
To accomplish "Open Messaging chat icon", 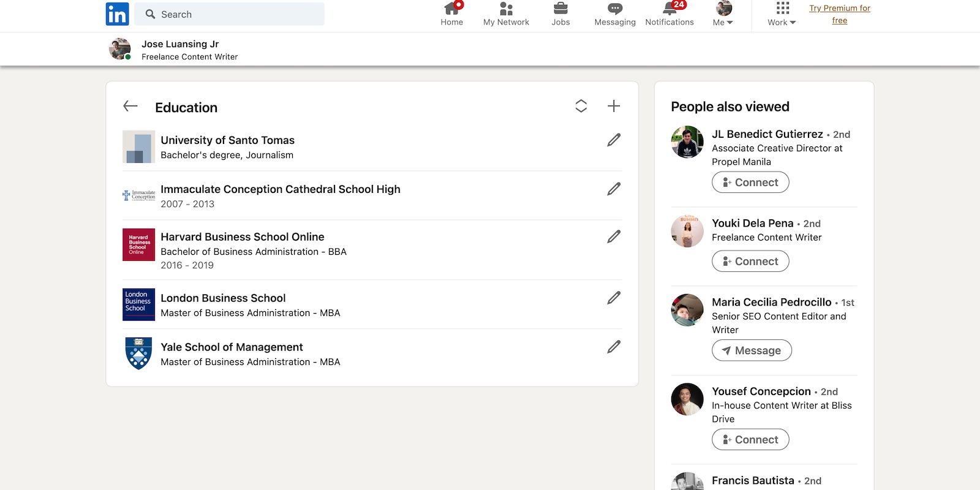I will (x=615, y=14).
